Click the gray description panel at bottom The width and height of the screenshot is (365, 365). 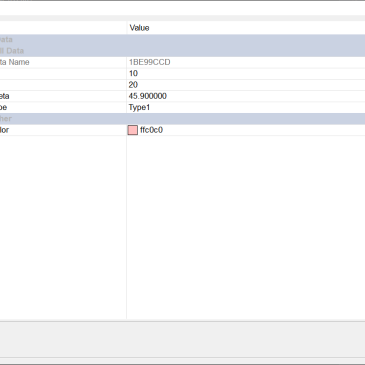click(x=182, y=340)
